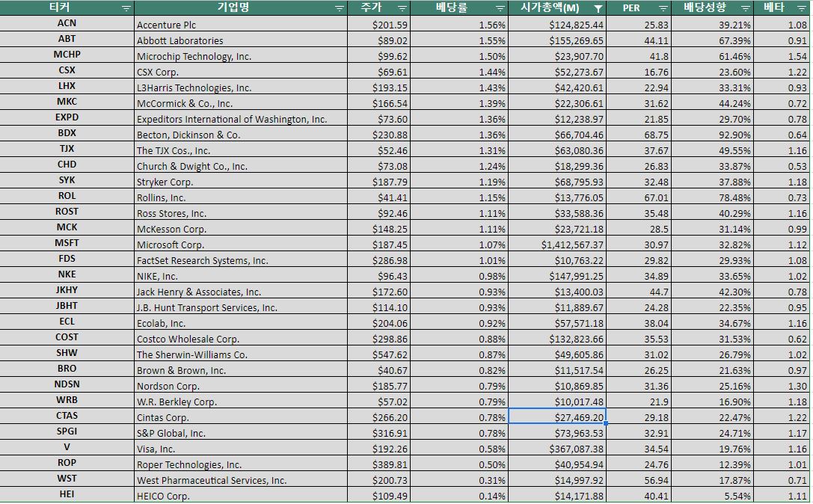Select L3Harris Technologies, Inc. cell

(241, 87)
